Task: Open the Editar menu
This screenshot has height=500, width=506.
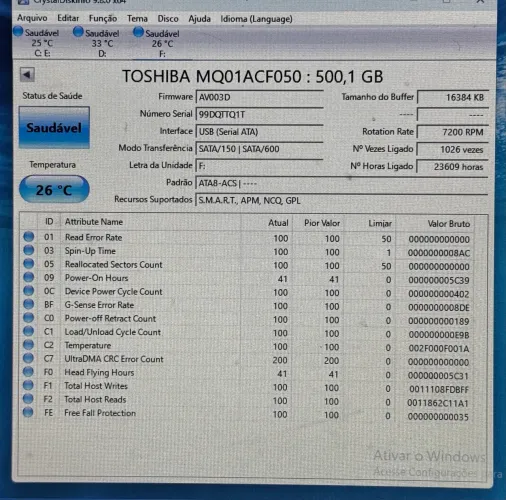Action: tap(68, 18)
